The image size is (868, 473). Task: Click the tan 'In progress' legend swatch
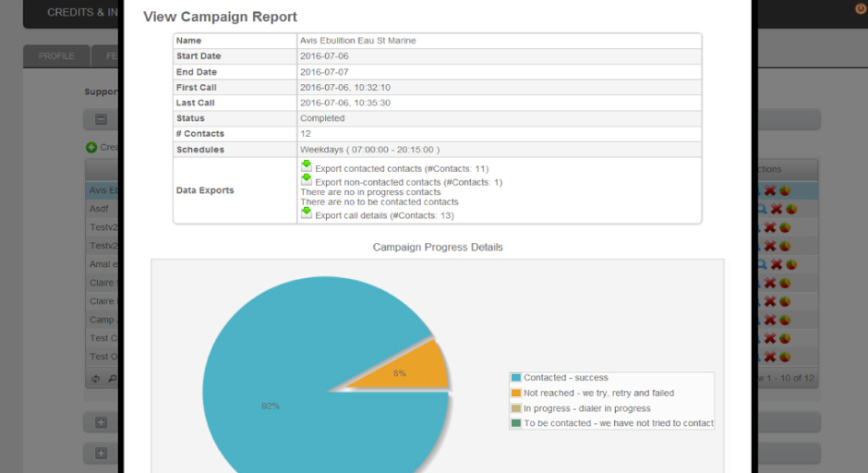[516, 408]
